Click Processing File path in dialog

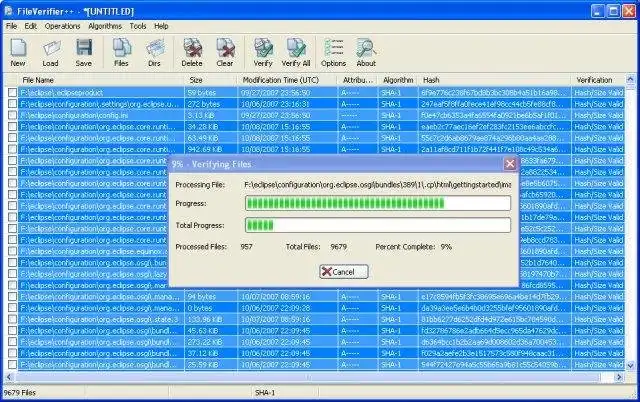click(378, 185)
